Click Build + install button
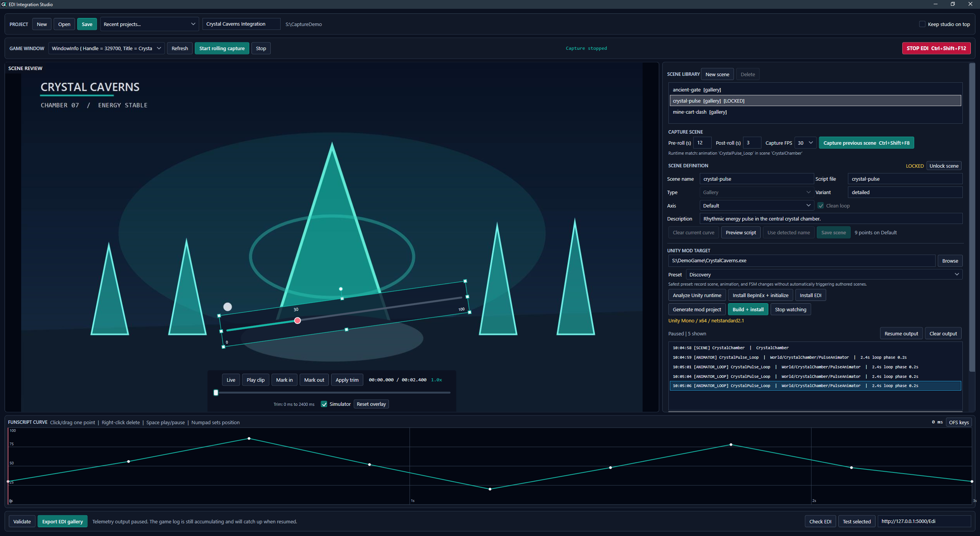The image size is (980, 536). coord(748,309)
